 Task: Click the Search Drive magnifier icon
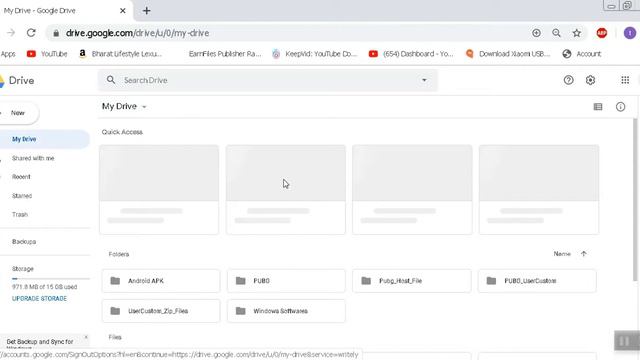(x=111, y=80)
